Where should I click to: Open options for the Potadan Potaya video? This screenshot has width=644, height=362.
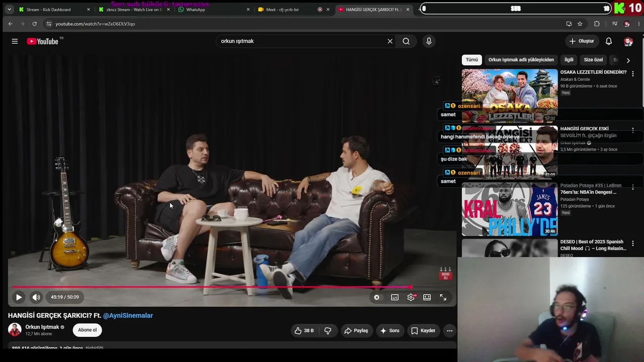tap(633, 187)
